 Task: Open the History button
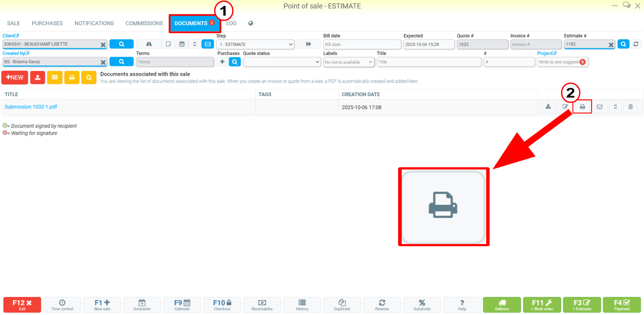tap(302, 305)
